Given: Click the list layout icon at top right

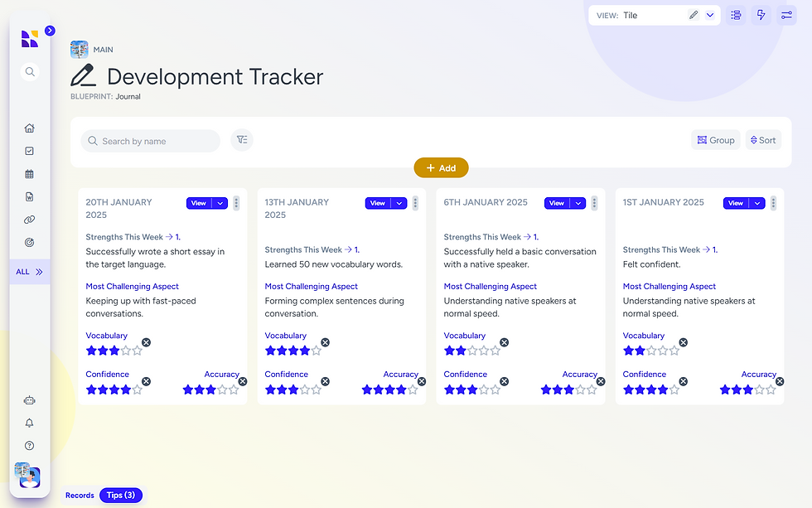Looking at the screenshot, I should [x=736, y=15].
